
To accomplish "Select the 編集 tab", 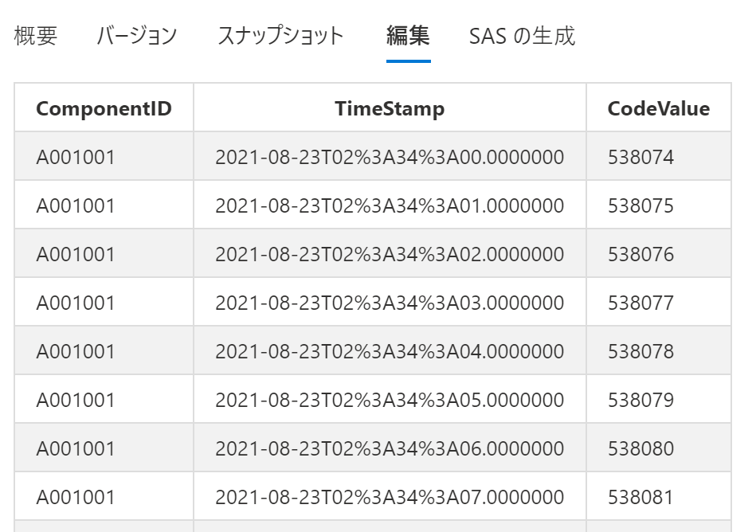I will tap(408, 36).
